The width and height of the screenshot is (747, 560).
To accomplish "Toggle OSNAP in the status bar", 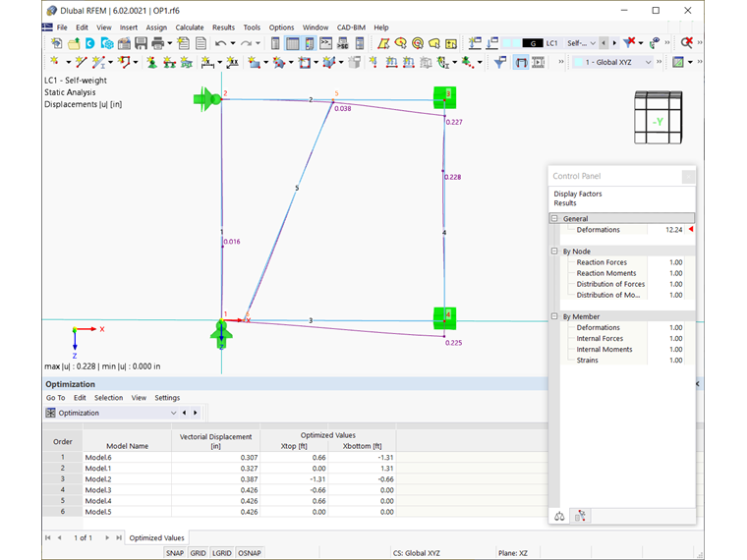I will point(250,553).
